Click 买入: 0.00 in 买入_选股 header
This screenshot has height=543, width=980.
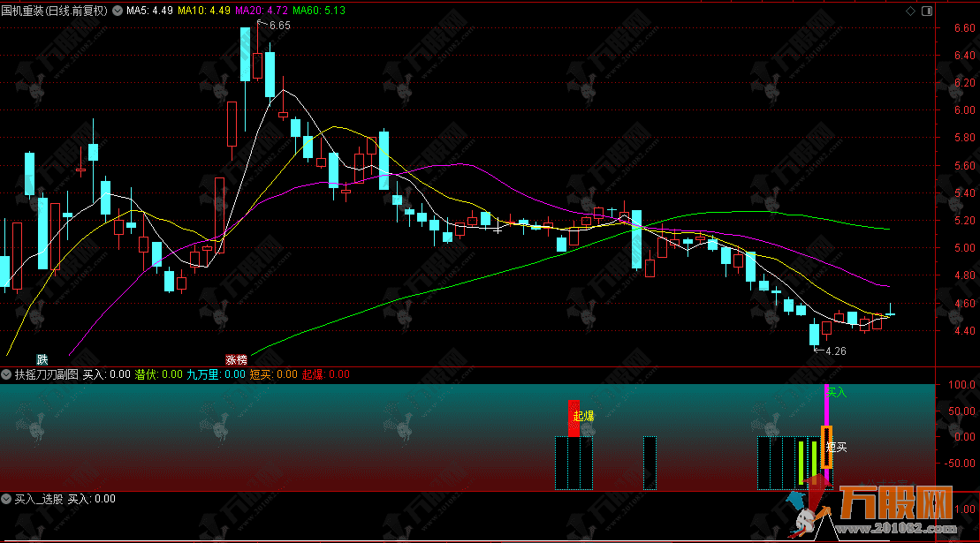point(91,499)
